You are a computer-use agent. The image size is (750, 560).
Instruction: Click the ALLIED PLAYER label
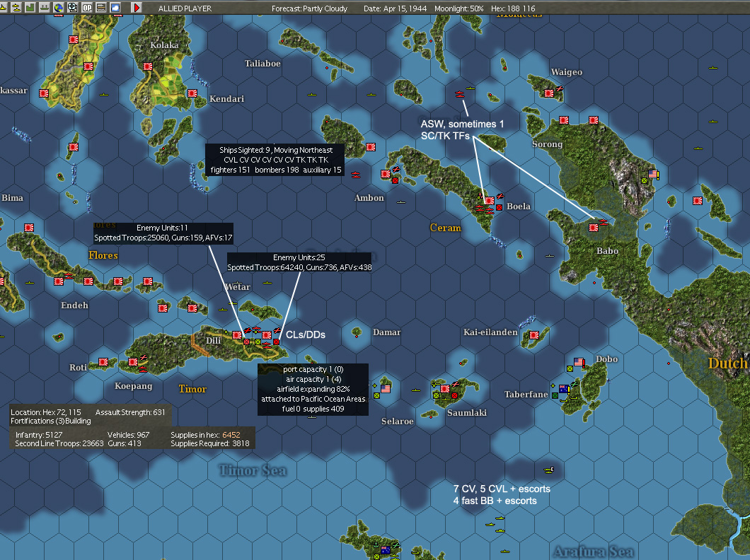[185, 8]
